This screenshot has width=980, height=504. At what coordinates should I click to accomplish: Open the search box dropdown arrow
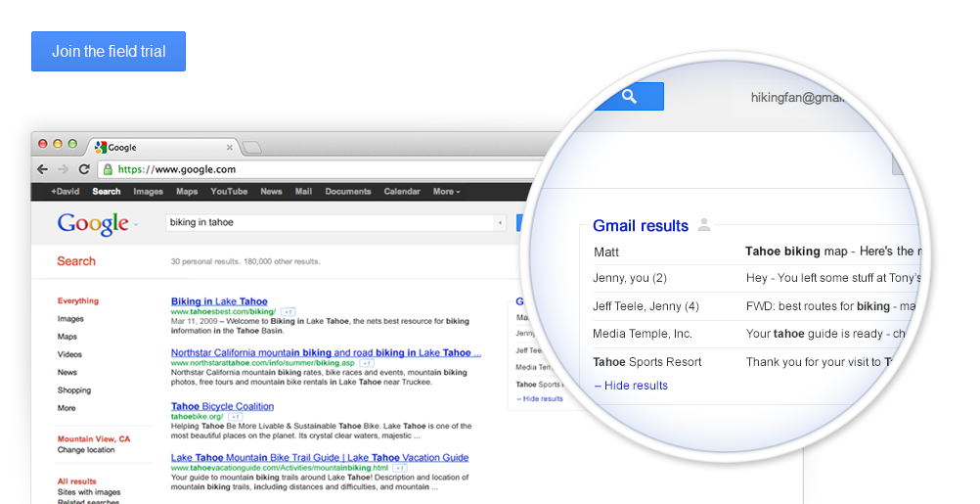tap(500, 222)
